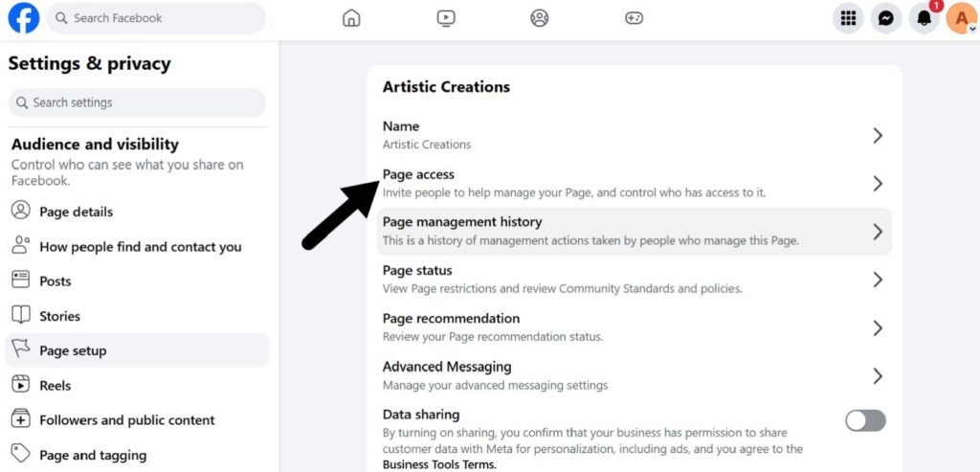980x472 pixels.
Task: Toggle the Data sharing switch
Action: tap(865, 420)
